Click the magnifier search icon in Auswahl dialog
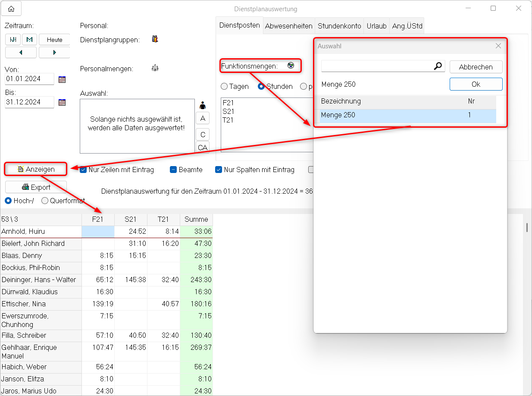 (x=438, y=66)
